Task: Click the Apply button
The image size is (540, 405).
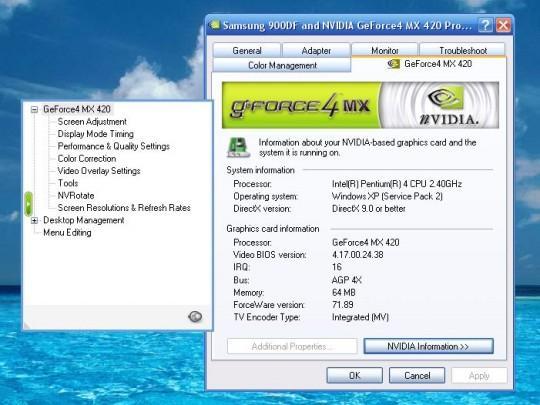Action: click(479, 375)
